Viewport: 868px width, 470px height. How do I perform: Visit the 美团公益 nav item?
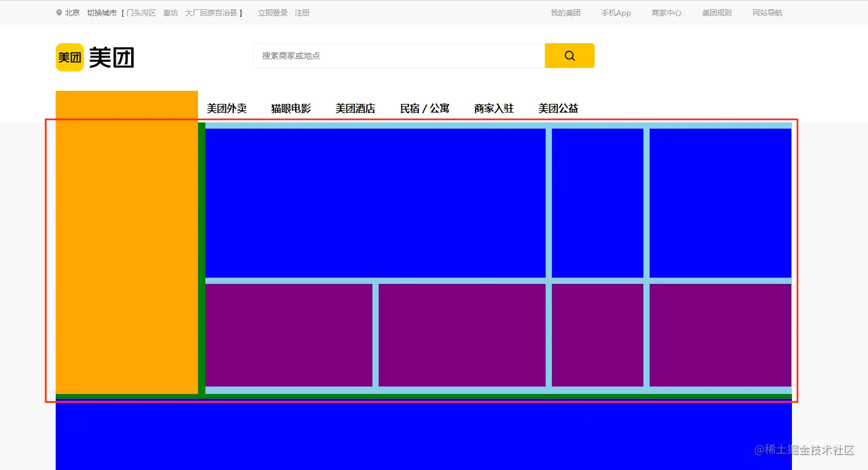click(559, 109)
